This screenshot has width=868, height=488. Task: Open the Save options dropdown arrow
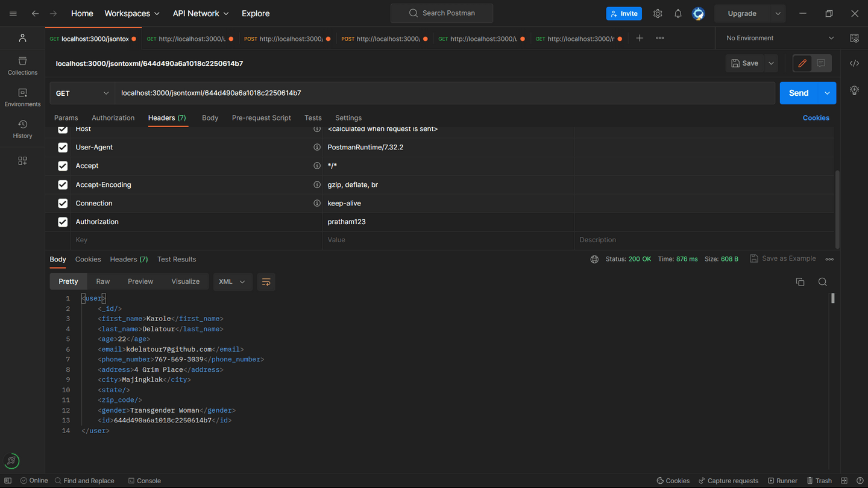pyautogui.click(x=771, y=63)
